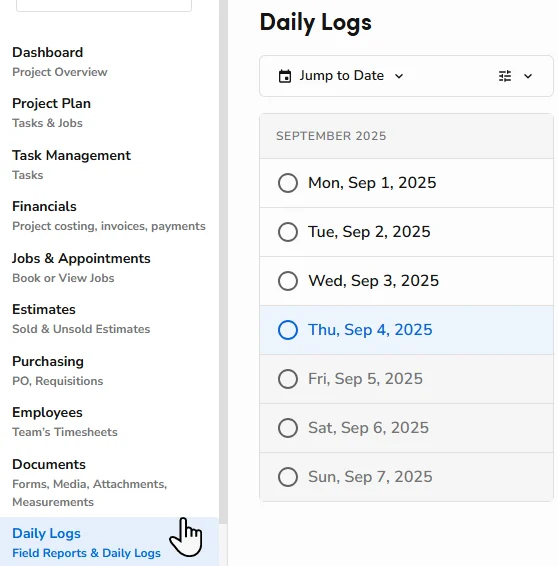
Task: Open the Mon, Sep 1, 2025 log text
Action: click(372, 183)
